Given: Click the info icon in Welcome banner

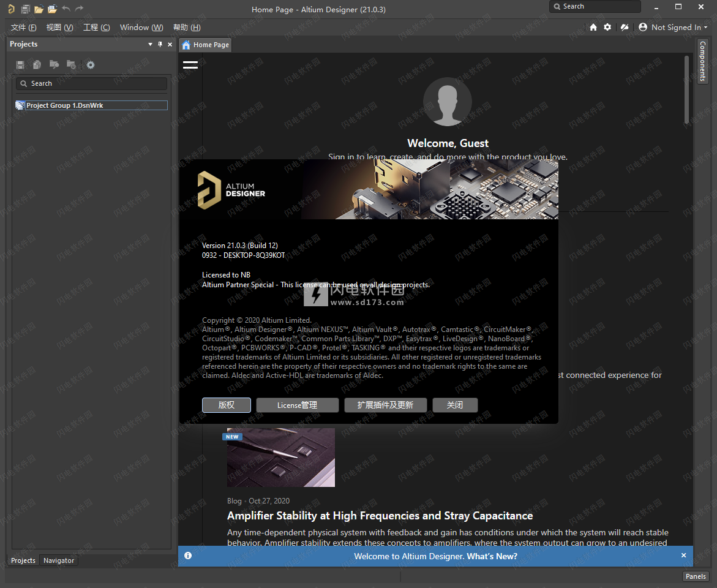Looking at the screenshot, I should click(188, 556).
